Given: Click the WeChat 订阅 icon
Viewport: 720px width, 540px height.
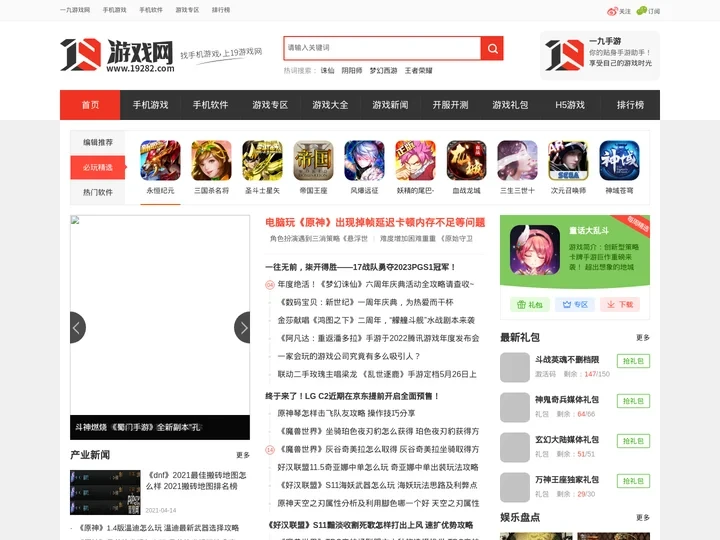Looking at the screenshot, I should 641,11.
